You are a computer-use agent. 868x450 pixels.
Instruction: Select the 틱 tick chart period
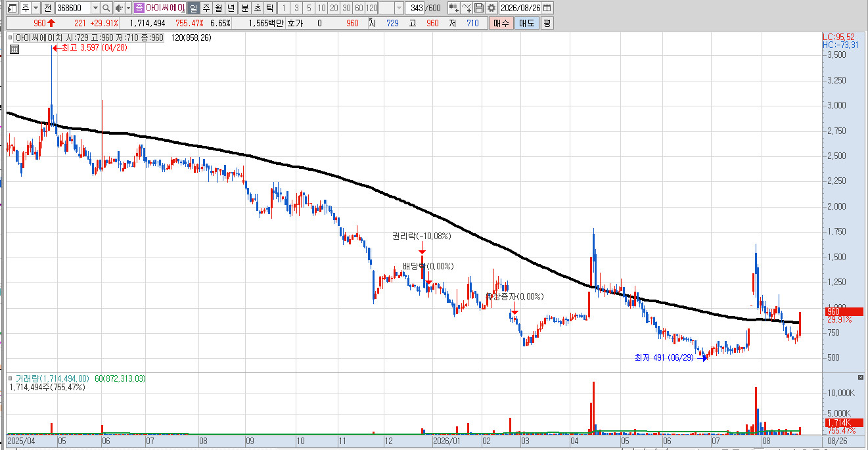269,8
